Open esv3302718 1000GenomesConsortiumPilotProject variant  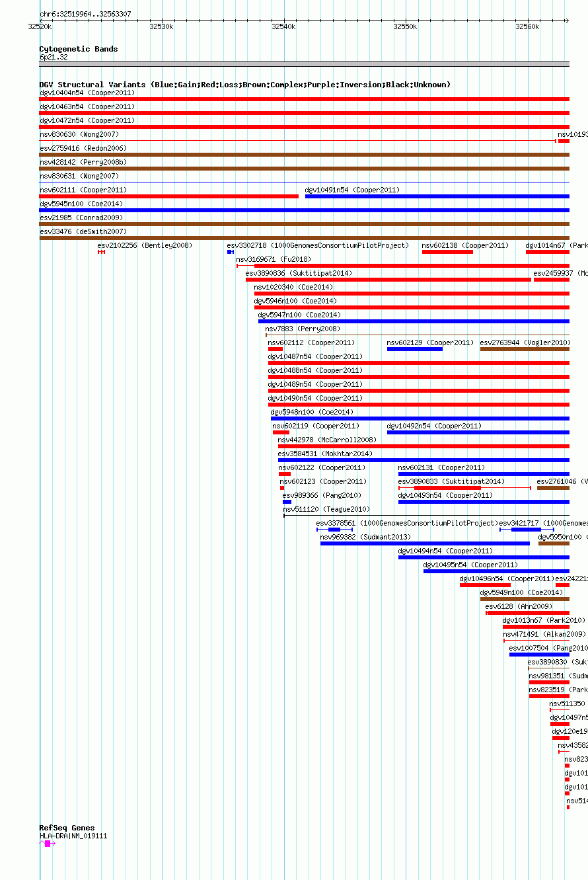click(231, 252)
